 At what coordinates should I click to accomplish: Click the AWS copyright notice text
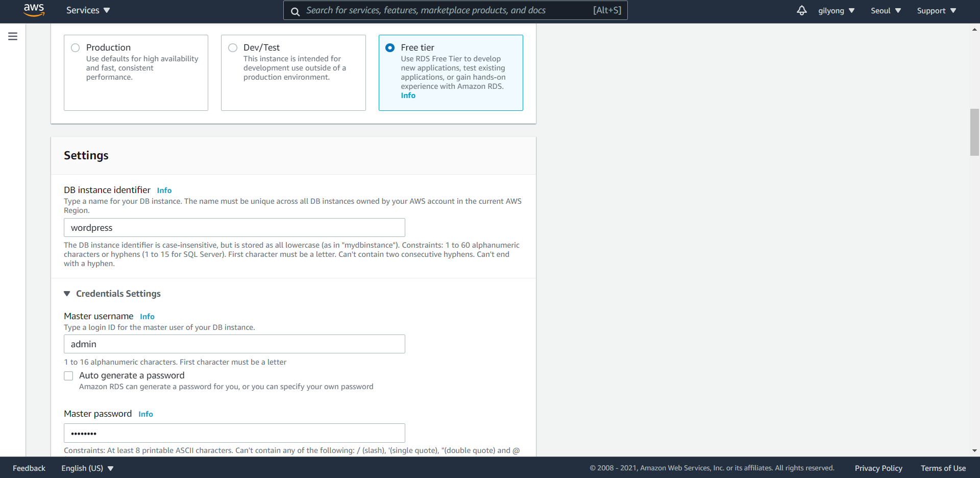[x=712, y=468]
